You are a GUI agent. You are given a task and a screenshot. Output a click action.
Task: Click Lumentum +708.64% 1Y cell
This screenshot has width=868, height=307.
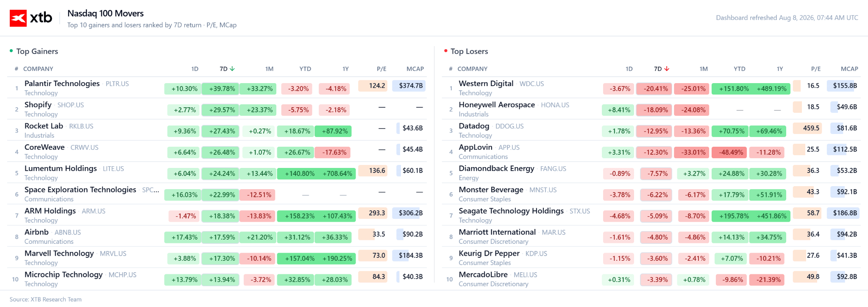click(337, 173)
